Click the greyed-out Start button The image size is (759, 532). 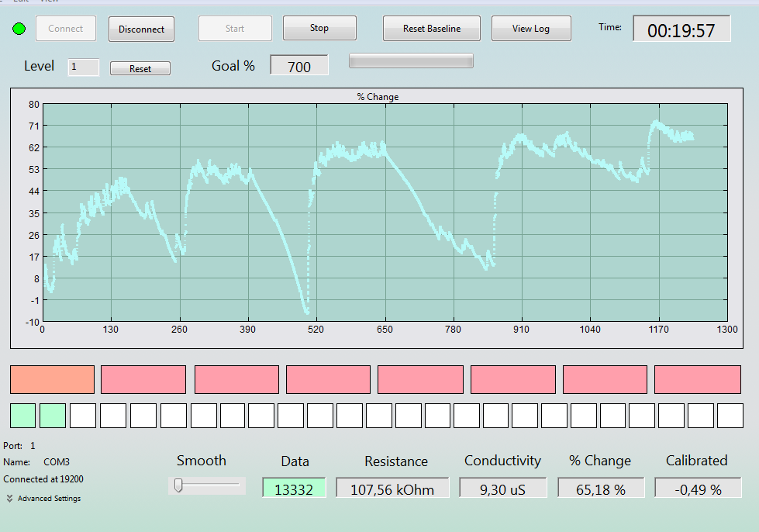pyautogui.click(x=235, y=29)
